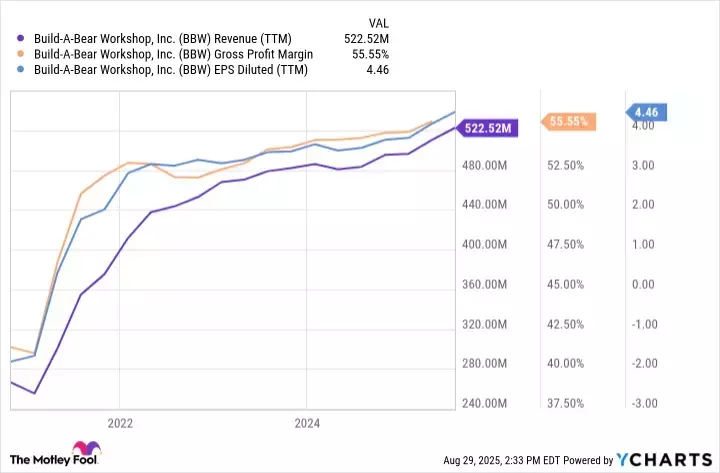The height and width of the screenshot is (473, 720).
Task: Click the 52.50% margin axis label
Action: pyautogui.click(x=565, y=165)
